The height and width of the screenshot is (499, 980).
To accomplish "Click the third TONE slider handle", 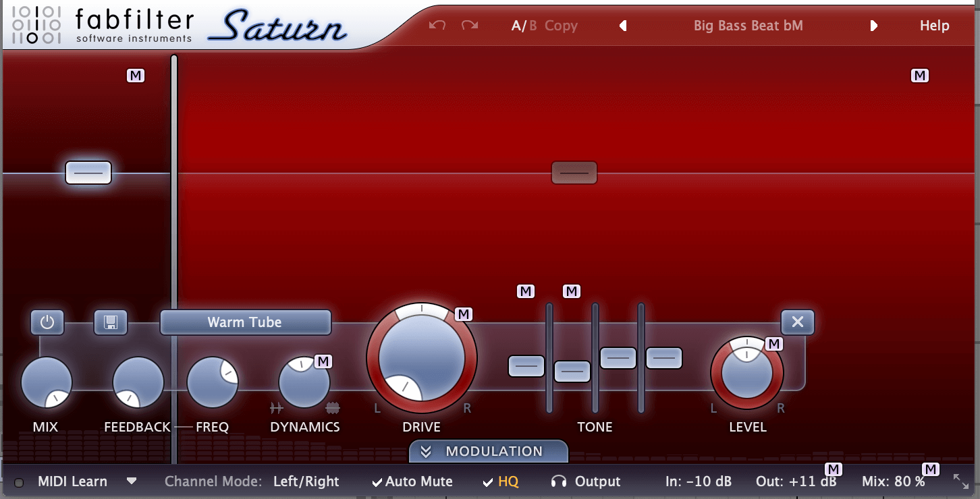I will [x=618, y=357].
